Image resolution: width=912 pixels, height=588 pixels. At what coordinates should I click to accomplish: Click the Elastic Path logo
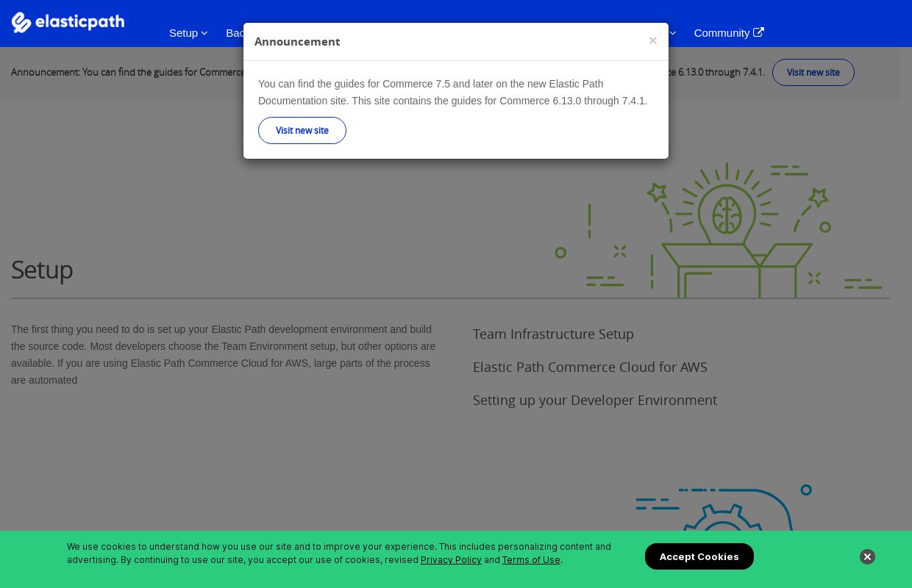pos(68,23)
